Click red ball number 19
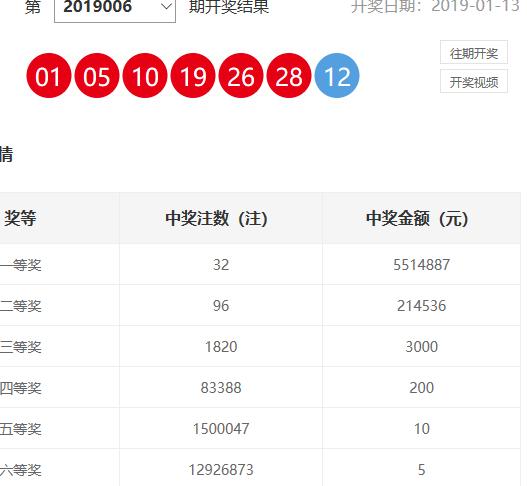The width and height of the screenshot is (527, 486). [x=193, y=76]
